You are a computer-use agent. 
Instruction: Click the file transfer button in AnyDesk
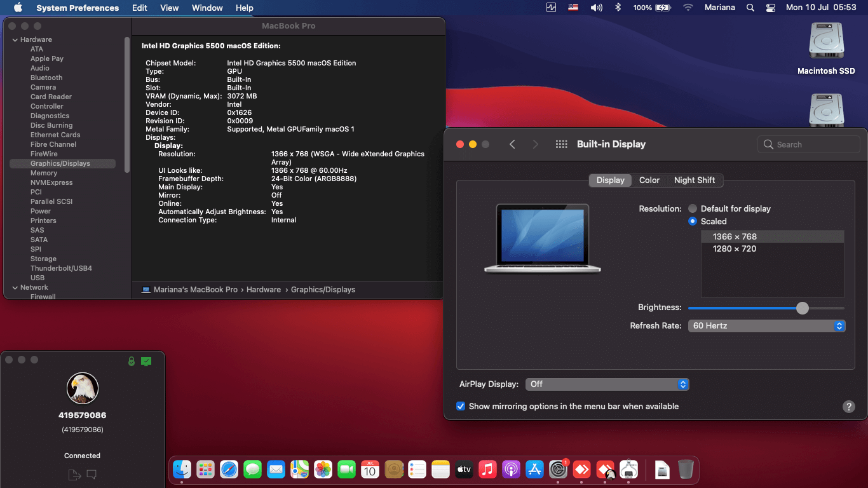click(74, 474)
